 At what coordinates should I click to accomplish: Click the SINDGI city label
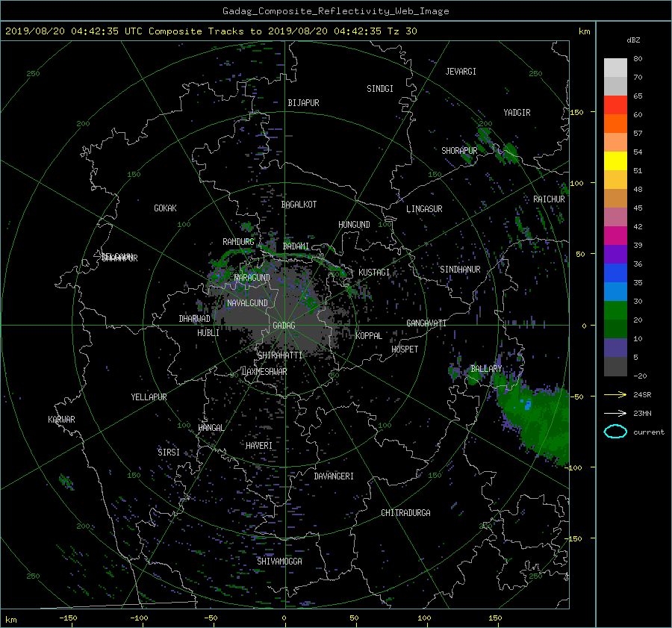[380, 89]
